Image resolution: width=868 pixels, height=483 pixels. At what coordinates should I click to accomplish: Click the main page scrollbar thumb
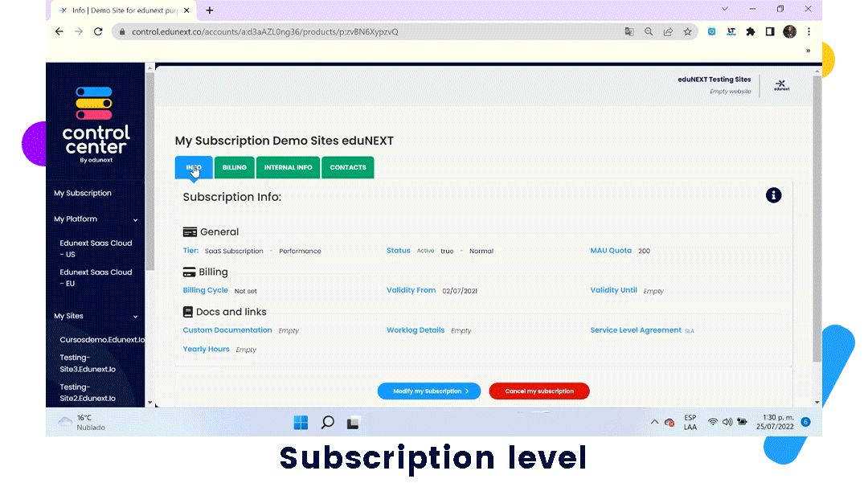point(817,219)
